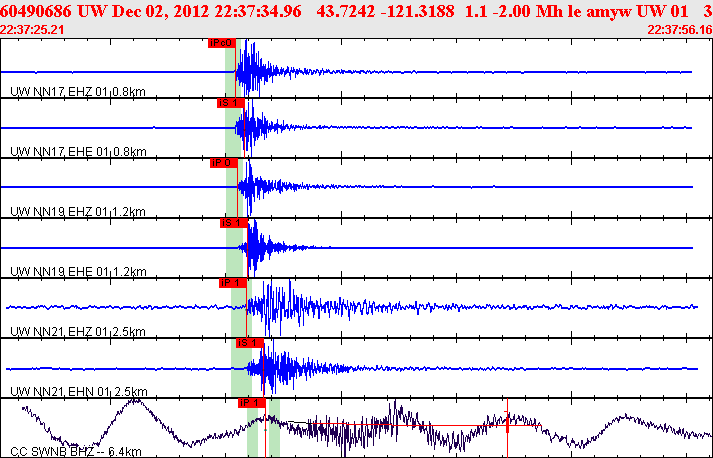Screen dimensions: 713x458
Task: Click the UW NN19 EHZ 1.2km channel label
Action: click(77, 212)
